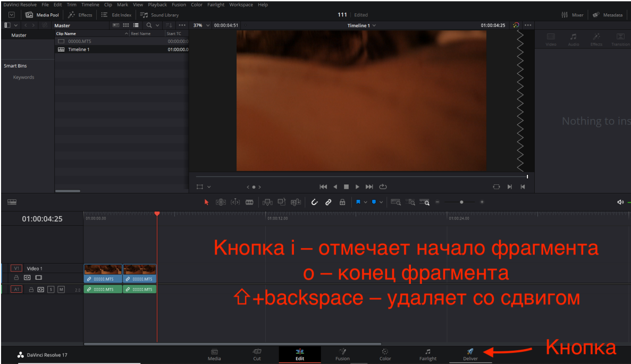Open the Workspace menu
Viewport: 631px width, 364px height.
(x=241, y=5)
